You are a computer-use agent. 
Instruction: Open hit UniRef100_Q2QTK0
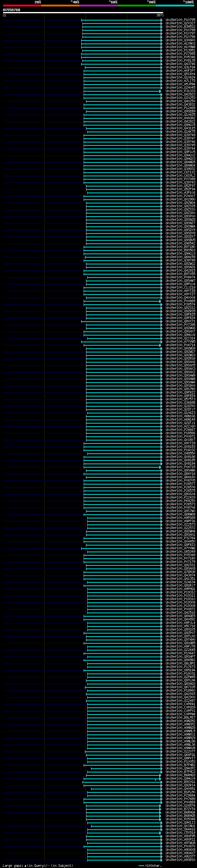click(x=180, y=406)
